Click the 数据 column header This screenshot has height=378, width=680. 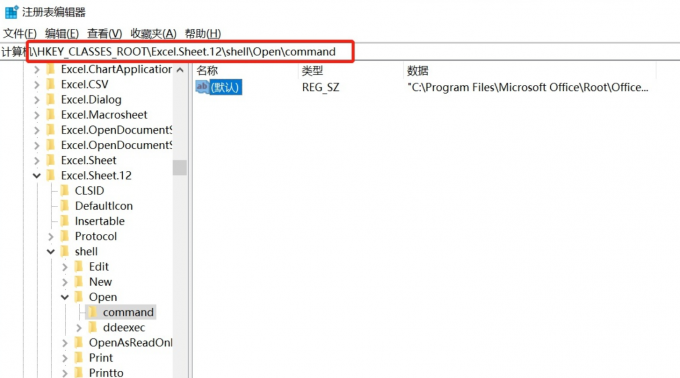pos(418,71)
